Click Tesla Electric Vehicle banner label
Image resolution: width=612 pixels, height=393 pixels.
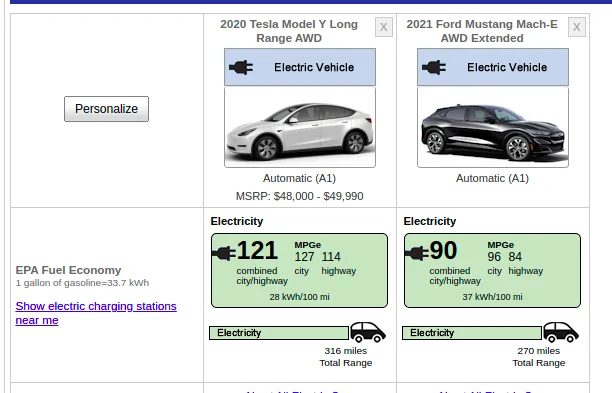click(x=314, y=68)
